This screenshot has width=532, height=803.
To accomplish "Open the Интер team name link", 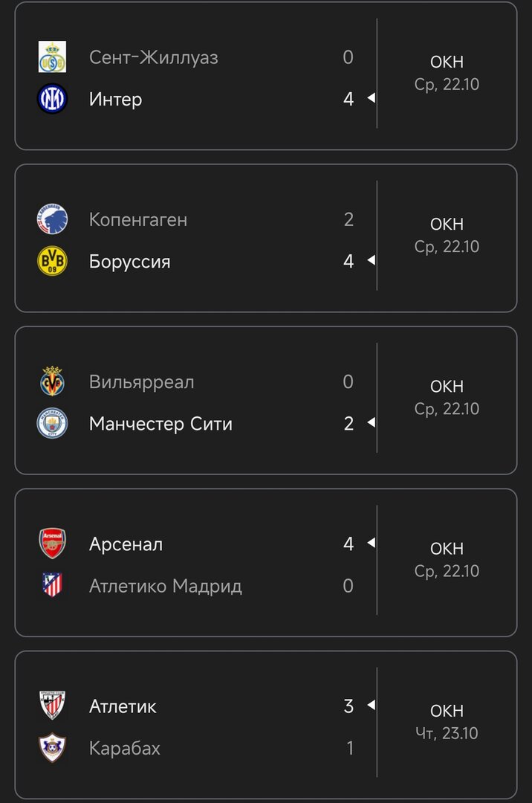I will coord(115,100).
